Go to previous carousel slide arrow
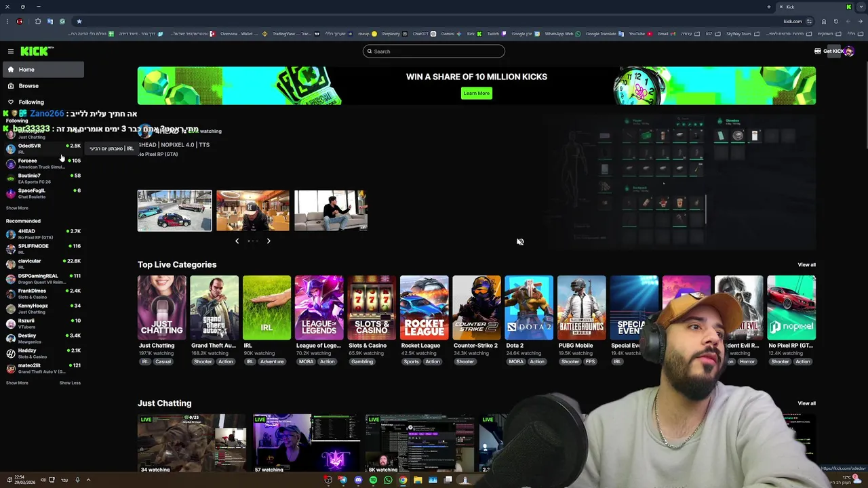Viewport: 868px width, 488px height. (237, 241)
